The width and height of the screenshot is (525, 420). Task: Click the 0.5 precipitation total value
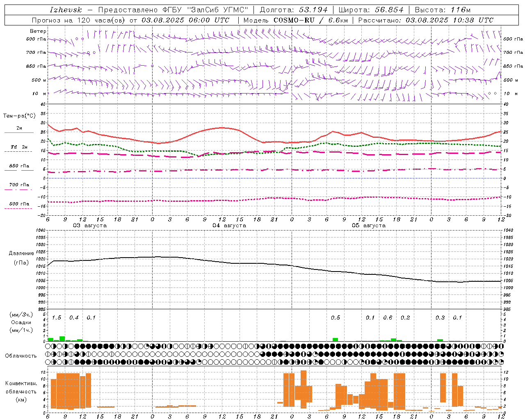[x=336, y=318]
